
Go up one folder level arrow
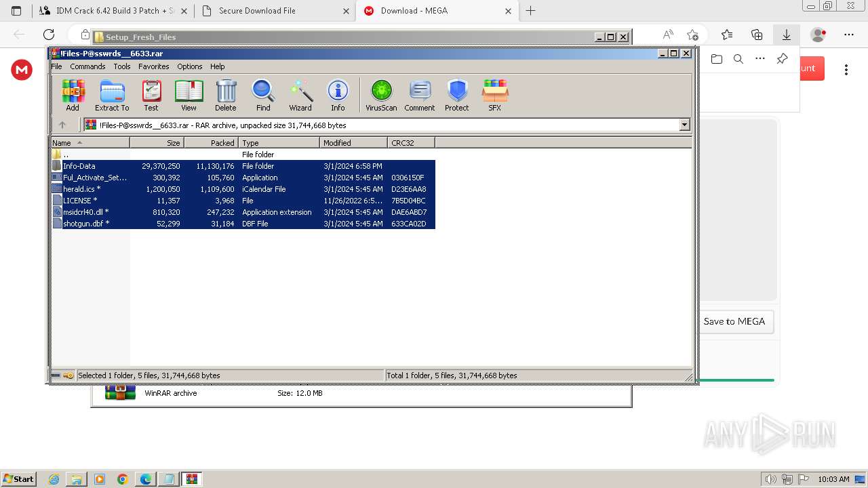62,125
